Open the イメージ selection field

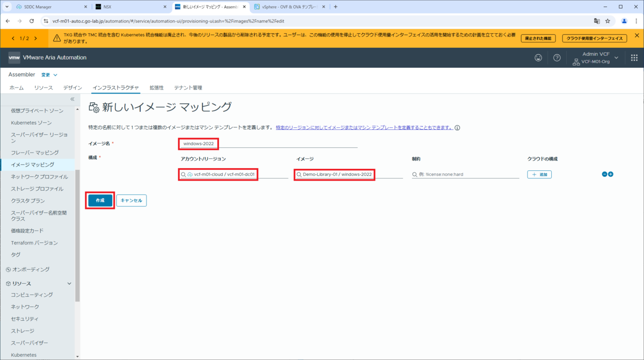tap(349, 174)
